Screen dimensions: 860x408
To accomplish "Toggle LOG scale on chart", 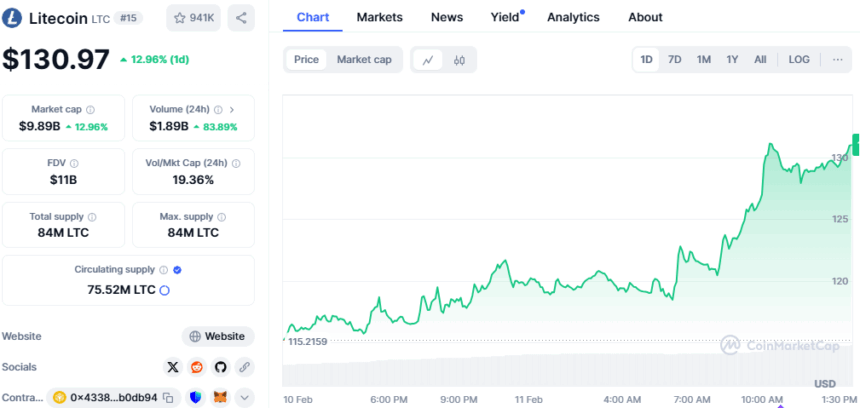I will click(x=799, y=60).
